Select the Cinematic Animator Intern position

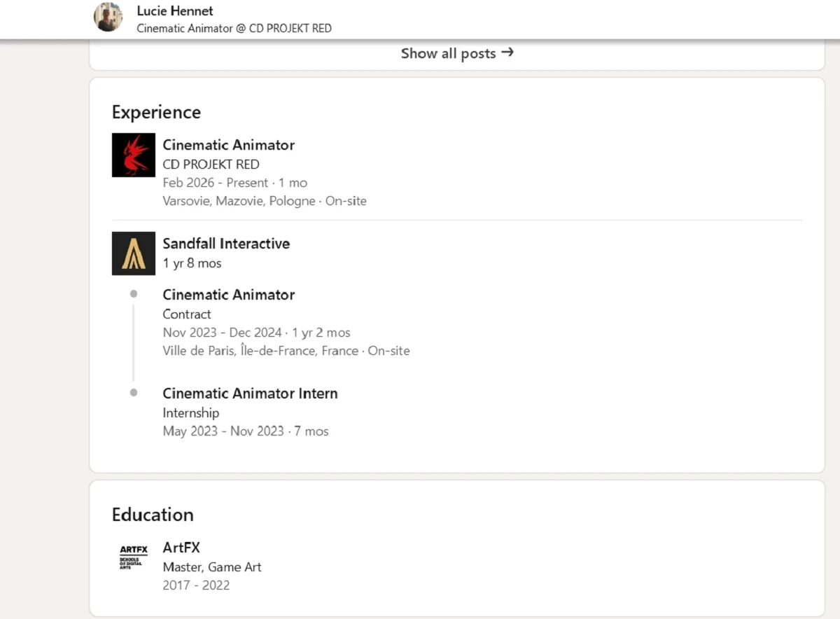(x=250, y=394)
